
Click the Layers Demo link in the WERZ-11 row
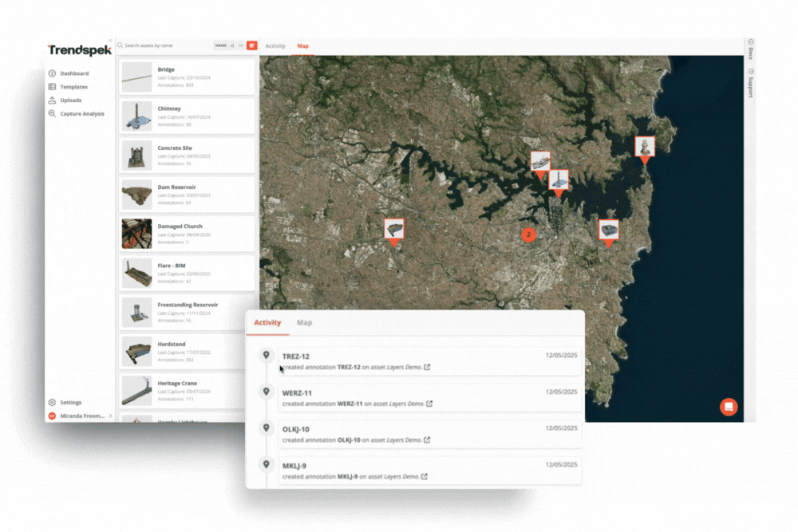point(407,404)
